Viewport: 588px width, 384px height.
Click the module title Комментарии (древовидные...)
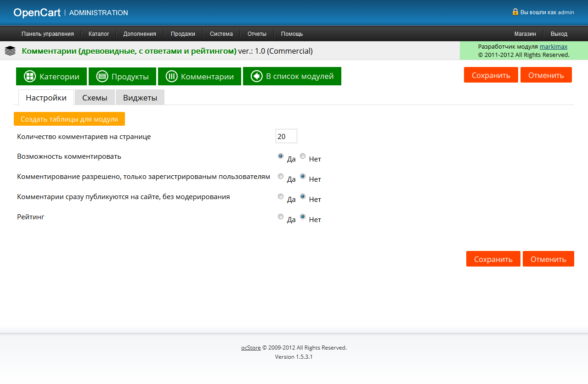click(129, 51)
